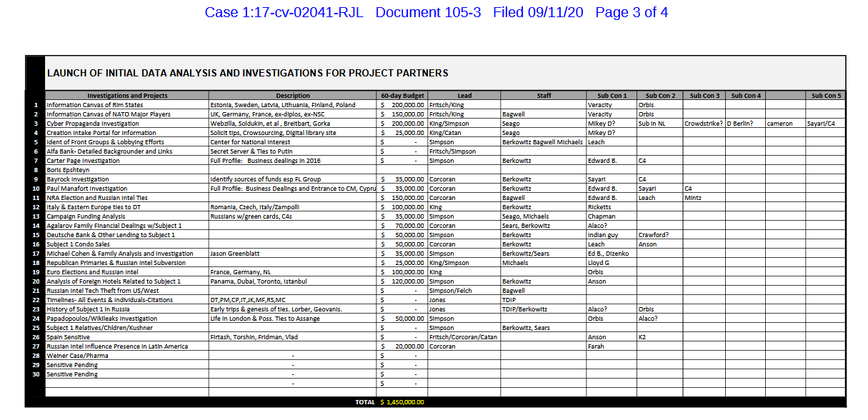The width and height of the screenshot is (868, 420).
Task: Click the 'D Berlin?' cell
Action: point(745,124)
